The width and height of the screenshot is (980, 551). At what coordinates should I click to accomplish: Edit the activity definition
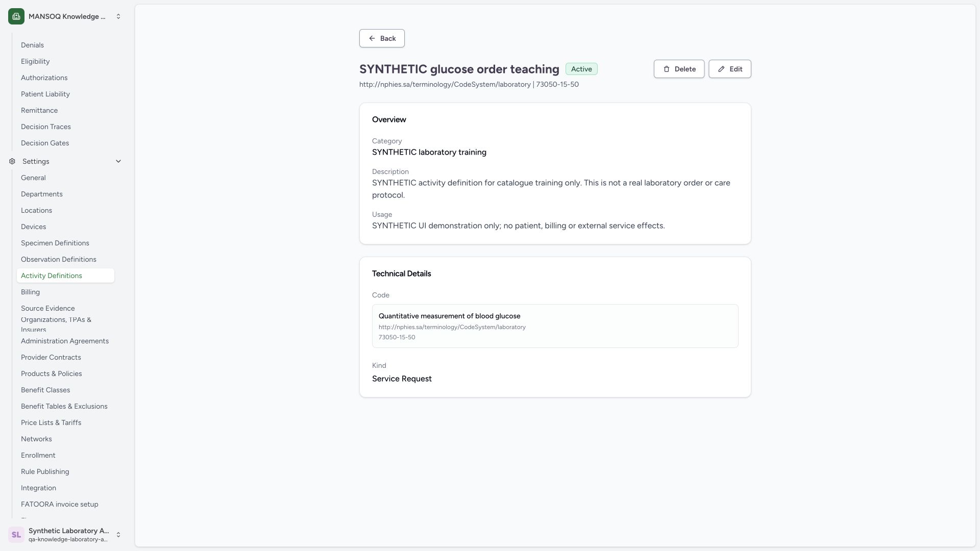coord(730,69)
